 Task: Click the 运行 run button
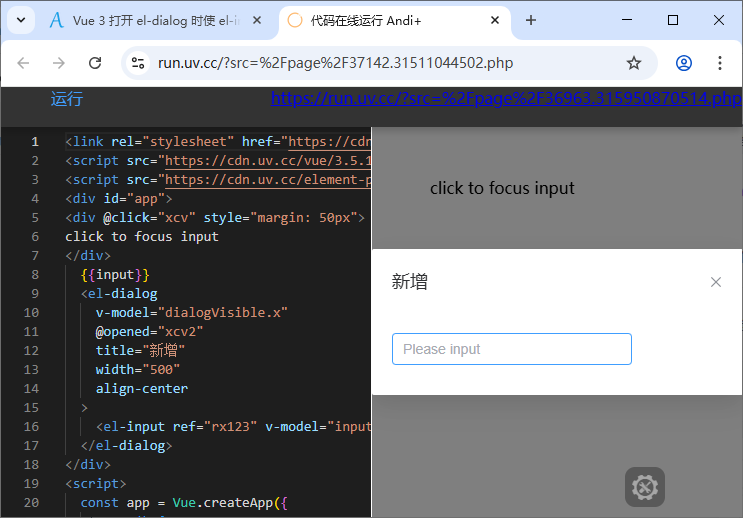click(67, 99)
